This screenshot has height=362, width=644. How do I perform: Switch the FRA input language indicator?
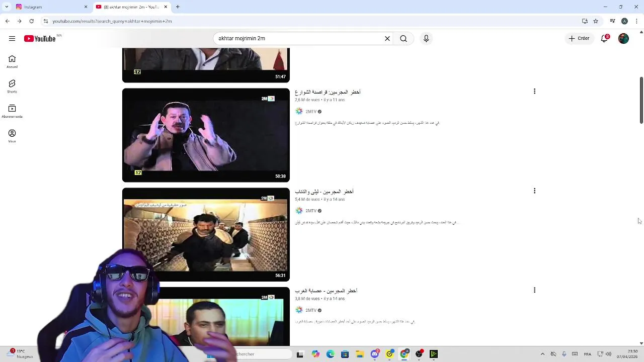click(x=588, y=354)
